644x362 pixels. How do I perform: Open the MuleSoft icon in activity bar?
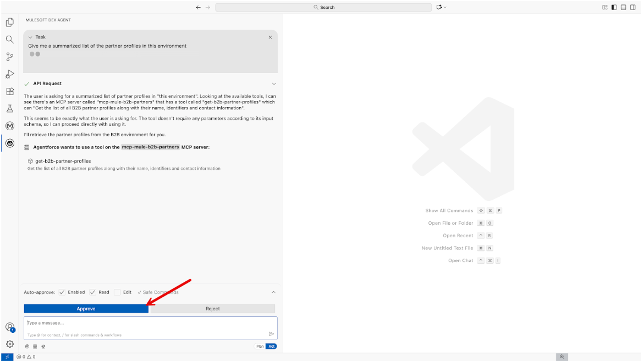9,126
